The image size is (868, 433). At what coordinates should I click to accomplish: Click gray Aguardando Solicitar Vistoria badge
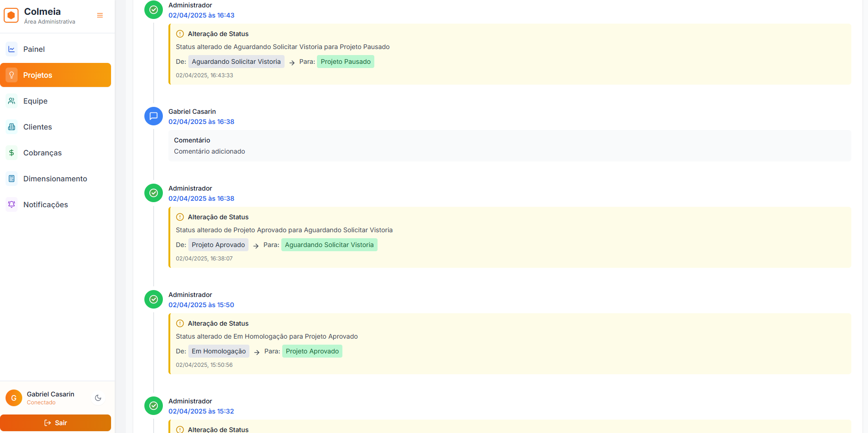pyautogui.click(x=236, y=62)
